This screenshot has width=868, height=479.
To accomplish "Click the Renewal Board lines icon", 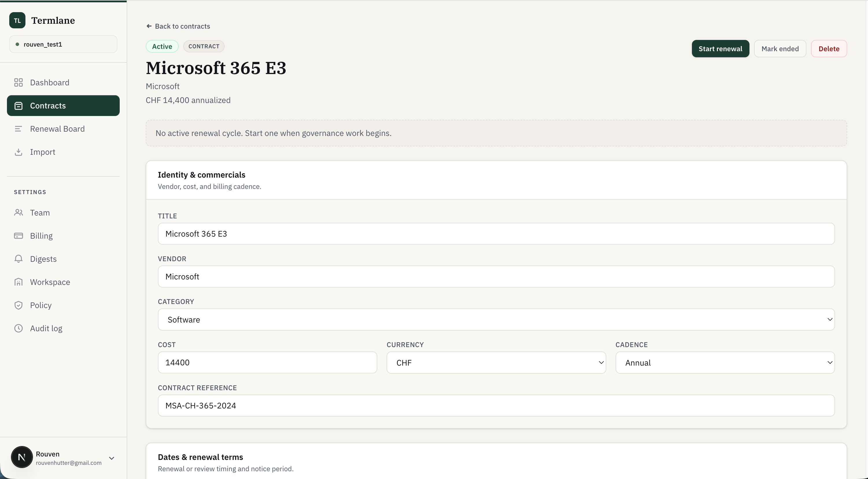I will [x=19, y=129].
